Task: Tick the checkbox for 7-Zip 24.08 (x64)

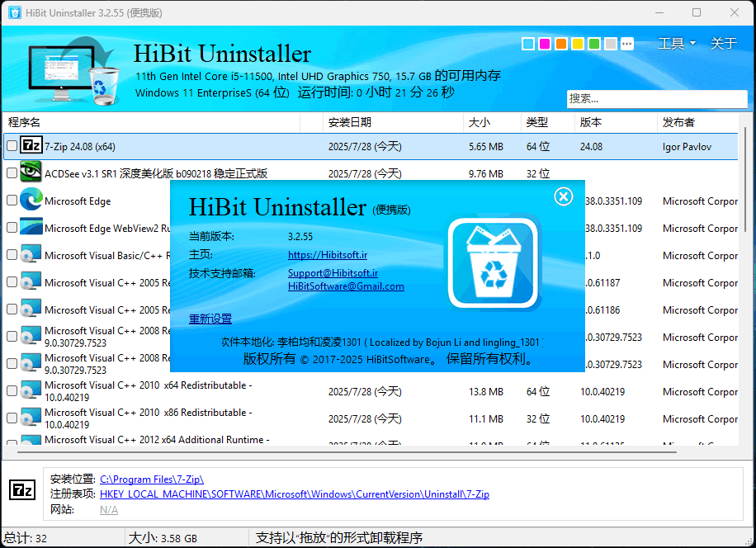Action: point(12,146)
